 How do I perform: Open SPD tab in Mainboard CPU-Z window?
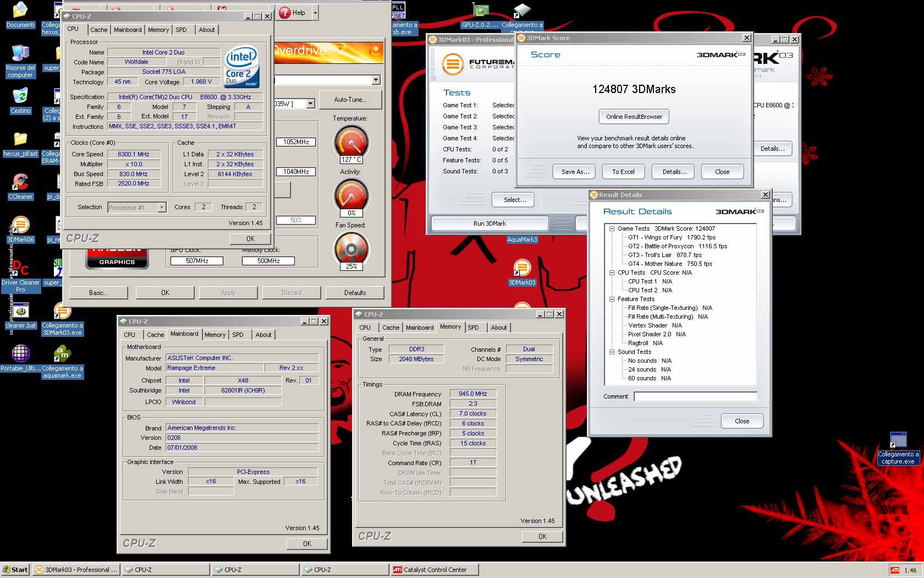point(238,335)
